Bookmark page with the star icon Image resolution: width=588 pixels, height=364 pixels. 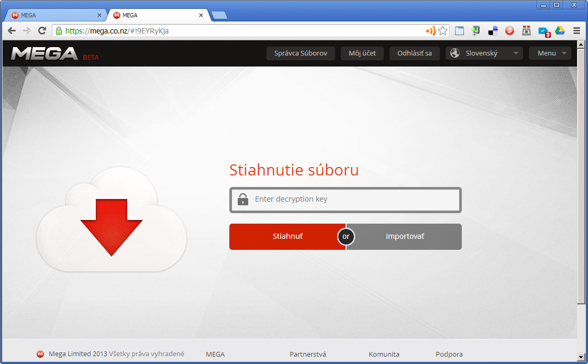(x=443, y=31)
